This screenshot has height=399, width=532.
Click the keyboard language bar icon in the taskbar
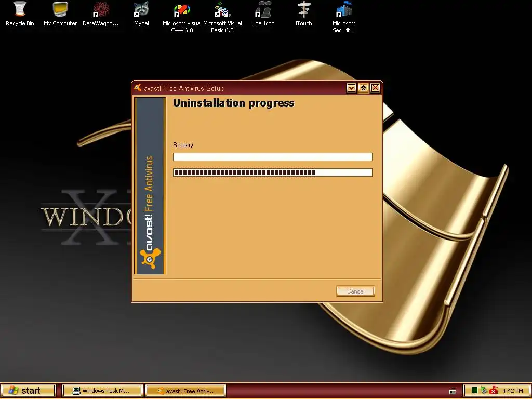coord(453,391)
